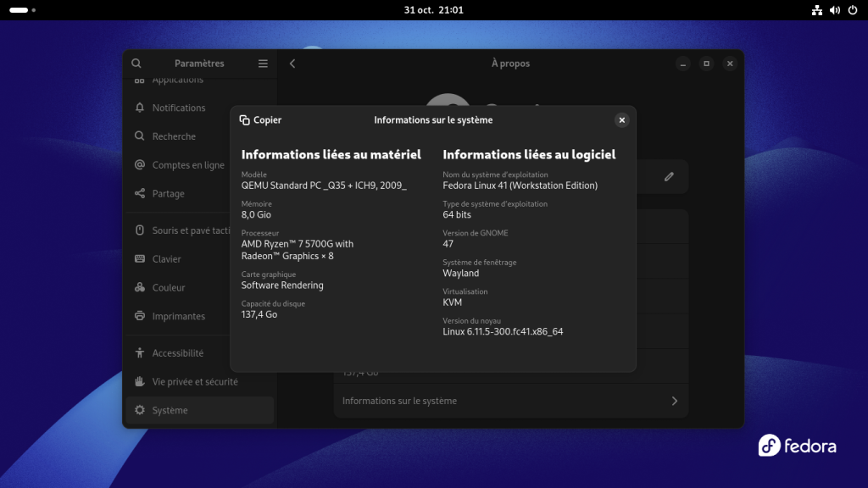Screen dimensions: 868x488
Task: Expand the Informations sur le système row chevron
Action: (x=675, y=401)
